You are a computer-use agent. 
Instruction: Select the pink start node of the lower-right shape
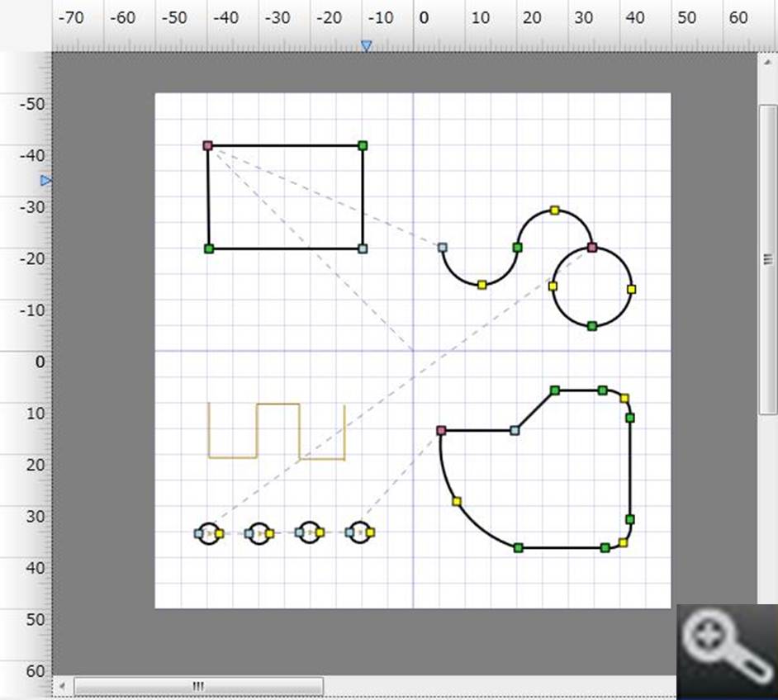click(441, 430)
